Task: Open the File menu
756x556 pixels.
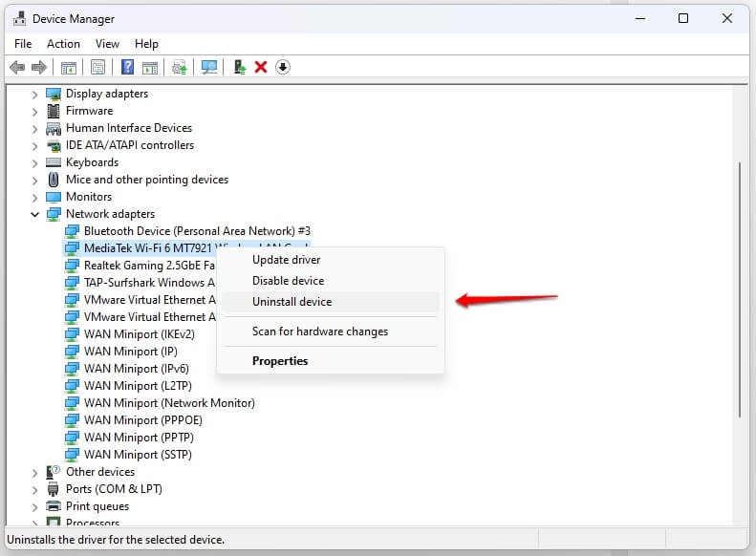Action: click(23, 44)
